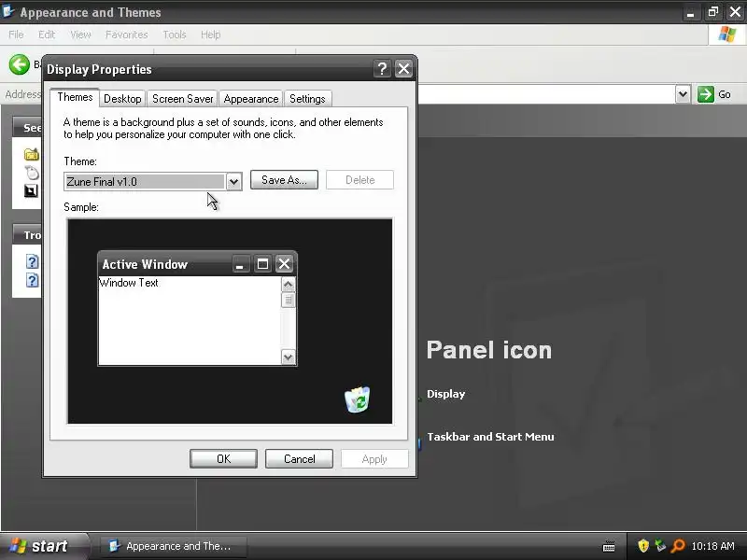Click sample window scroll down arrow
Screen dimensions: 747x560
coord(288,357)
